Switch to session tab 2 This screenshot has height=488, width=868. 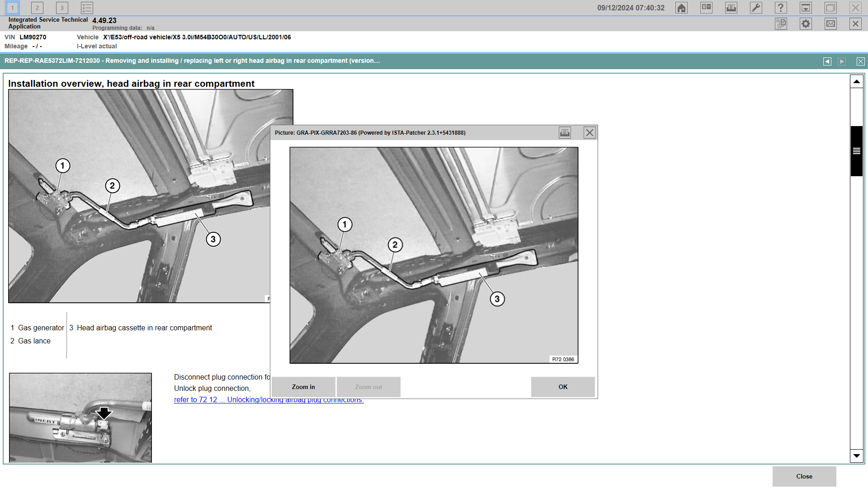tap(37, 8)
